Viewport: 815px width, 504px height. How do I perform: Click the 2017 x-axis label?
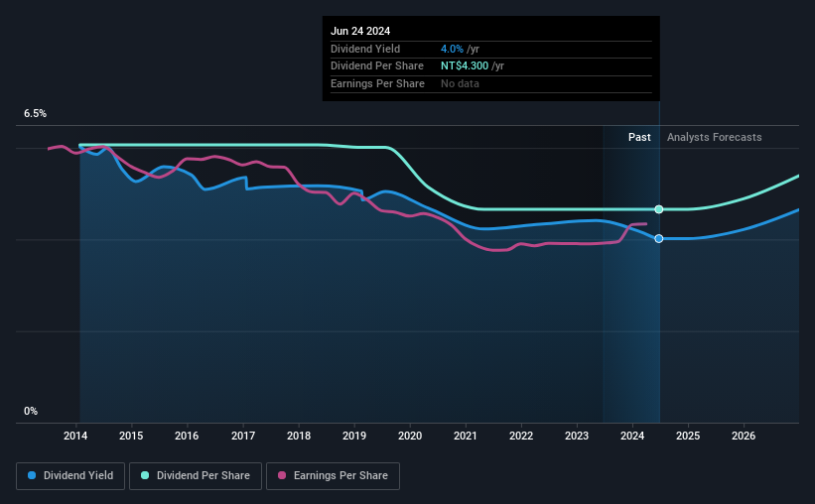pos(243,436)
